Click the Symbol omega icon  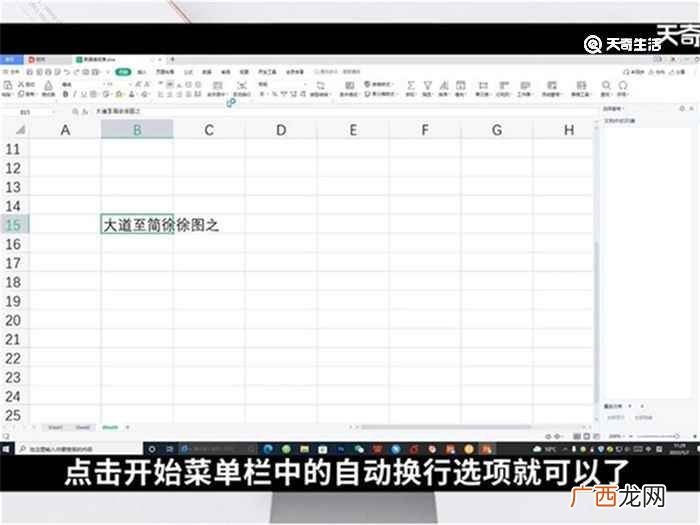tap(623, 85)
